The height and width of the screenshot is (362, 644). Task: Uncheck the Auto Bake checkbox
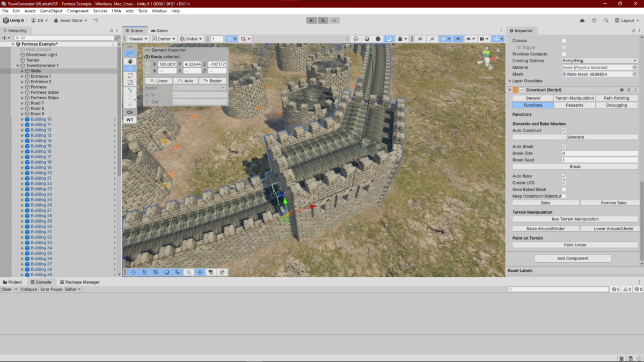[563, 176]
